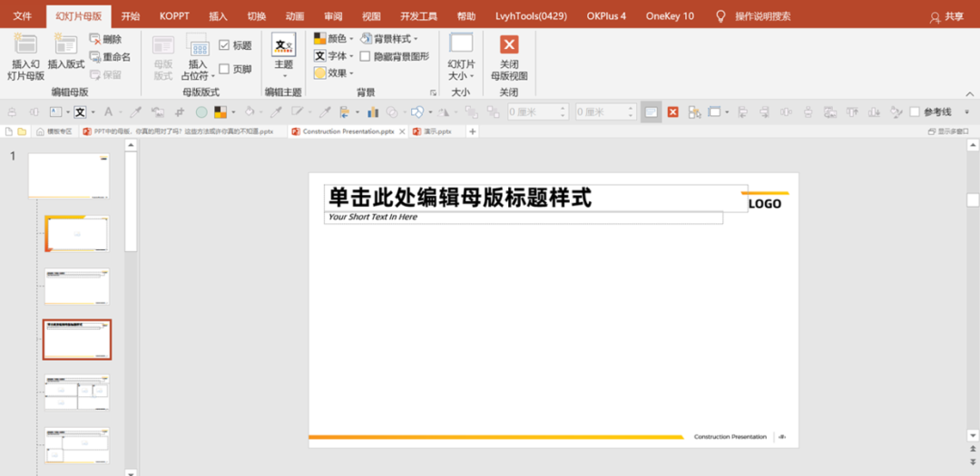The height and width of the screenshot is (476, 980).
Task: Expand the 背景样式 Background Styles dropdown
Action: 390,39
